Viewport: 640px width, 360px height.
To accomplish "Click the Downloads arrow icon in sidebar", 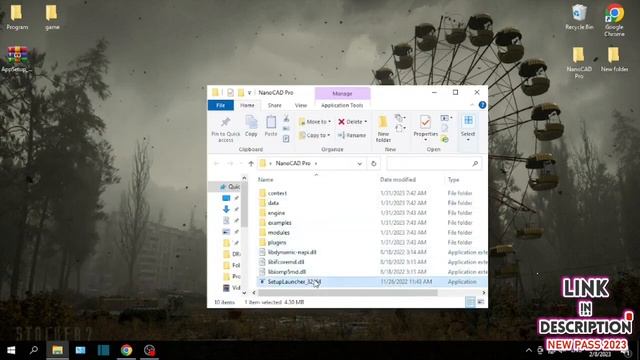I will (x=226, y=209).
